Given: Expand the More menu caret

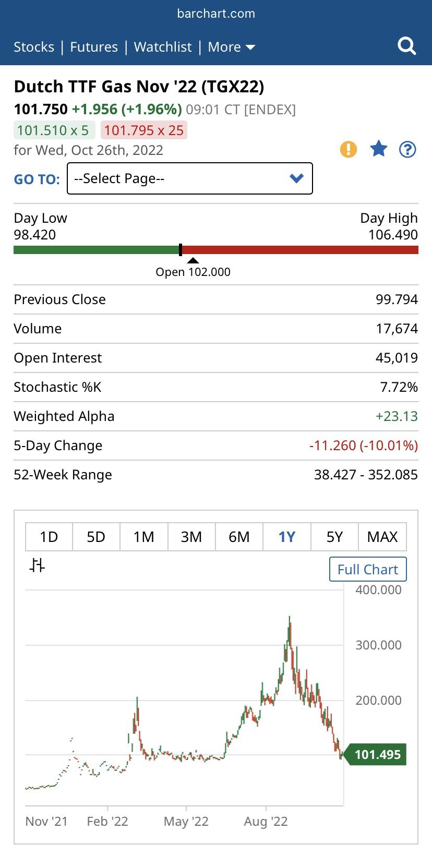Looking at the screenshot, I should click(x=250, y=47).
